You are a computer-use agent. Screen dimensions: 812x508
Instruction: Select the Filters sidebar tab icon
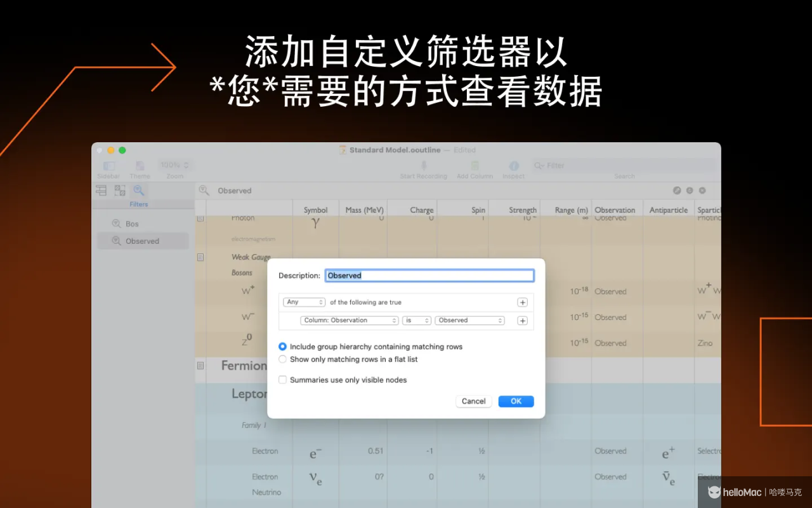point(139,190)
